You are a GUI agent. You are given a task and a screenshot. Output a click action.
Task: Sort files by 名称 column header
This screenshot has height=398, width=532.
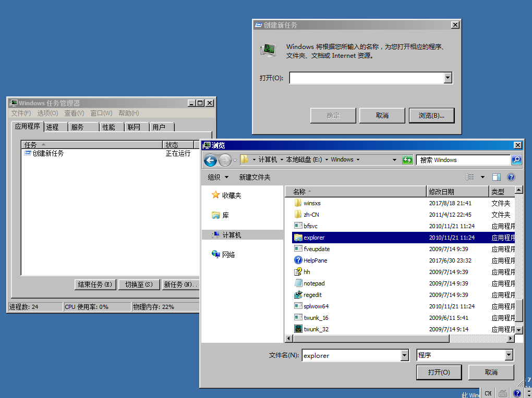[x=356, y=192]
